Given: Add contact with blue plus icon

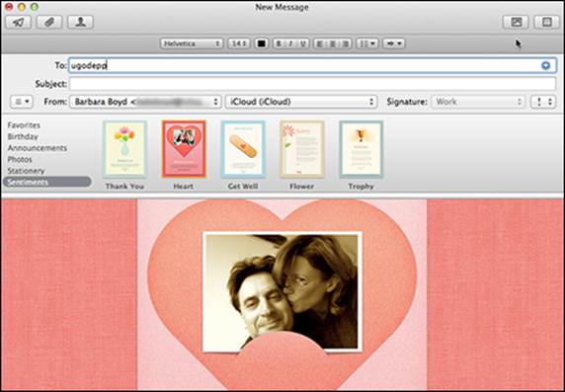Looking at the screenshot, I should 546,65.
